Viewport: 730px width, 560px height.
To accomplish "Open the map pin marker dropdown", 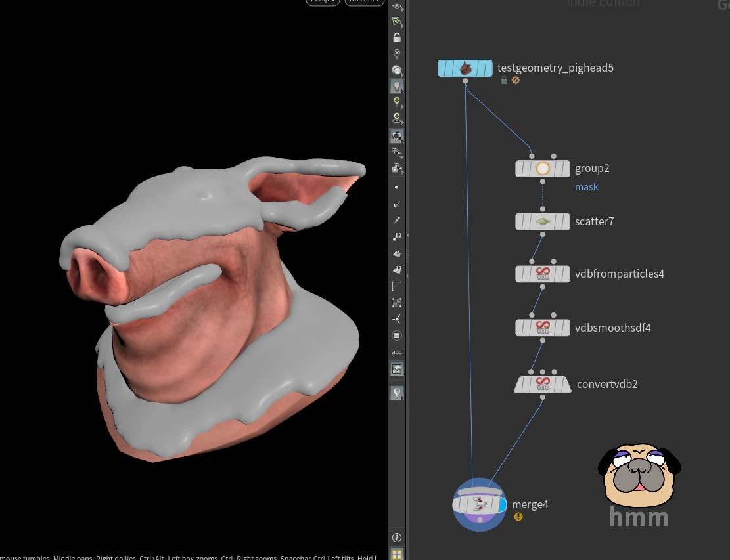I will pyautogui.click(x=397, y=393).
